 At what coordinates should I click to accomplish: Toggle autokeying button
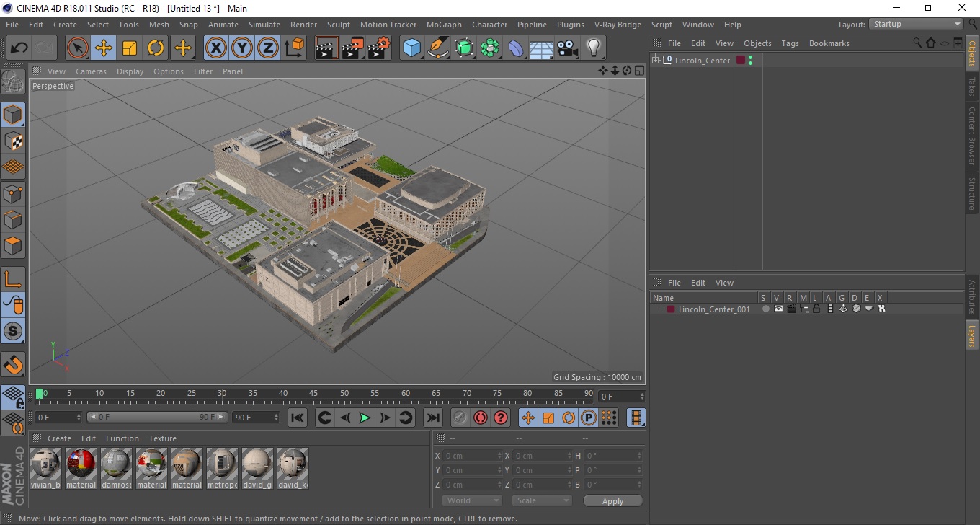click(x=480, y=418)
